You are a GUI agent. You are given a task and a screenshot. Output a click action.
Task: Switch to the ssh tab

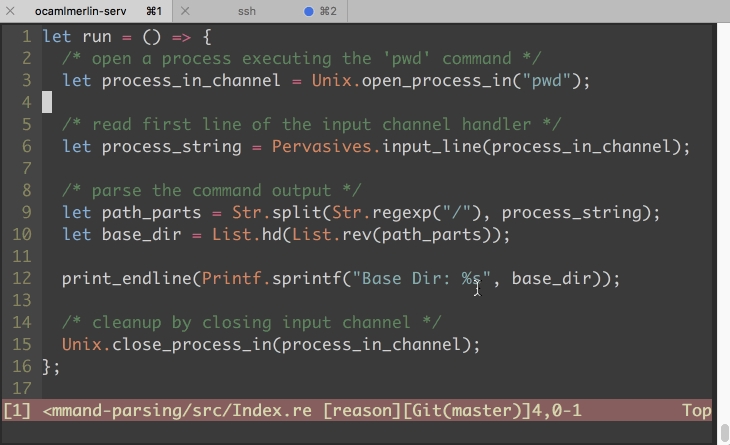(247, 11)
